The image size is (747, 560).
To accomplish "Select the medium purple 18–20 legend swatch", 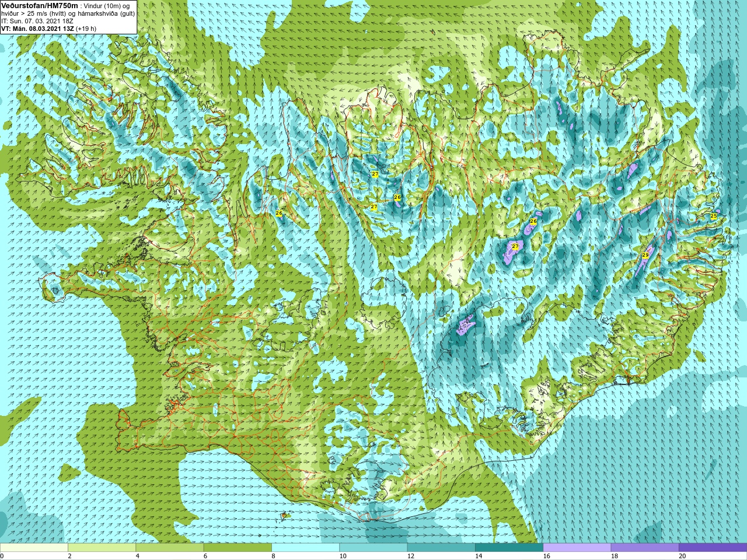I will [644, 548].
